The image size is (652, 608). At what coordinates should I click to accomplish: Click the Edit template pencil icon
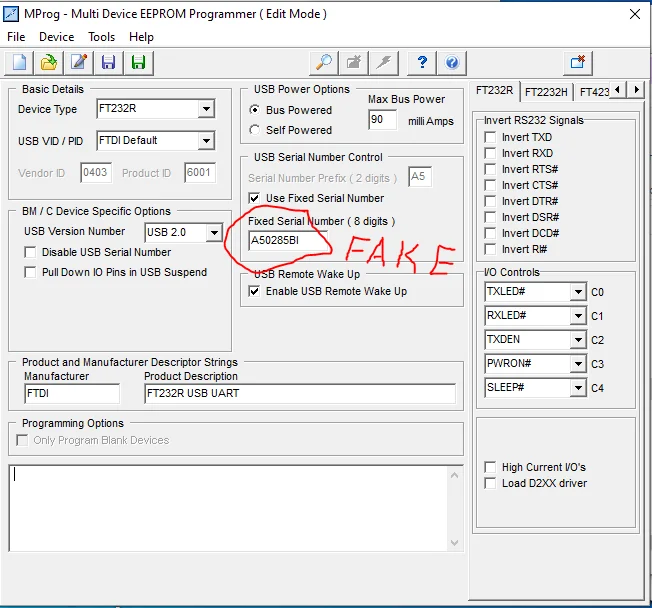pos(79,63)
